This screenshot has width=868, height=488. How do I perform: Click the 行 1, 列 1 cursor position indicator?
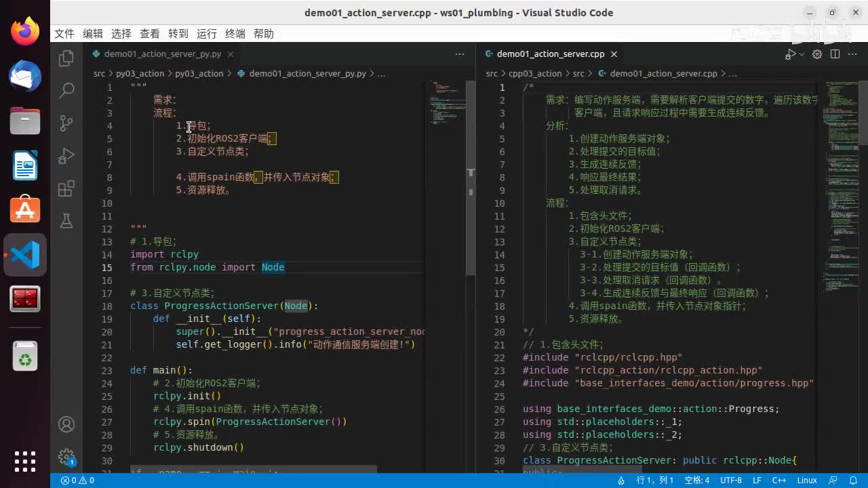[x=655, y=481]
